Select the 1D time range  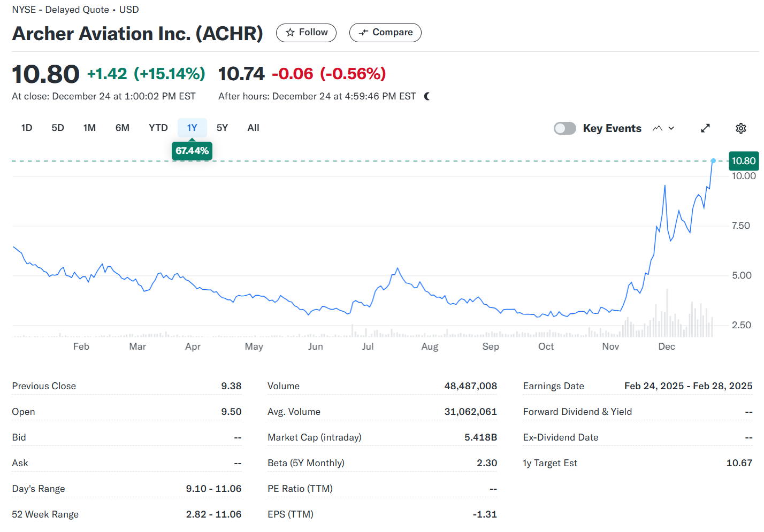point(27,128)
